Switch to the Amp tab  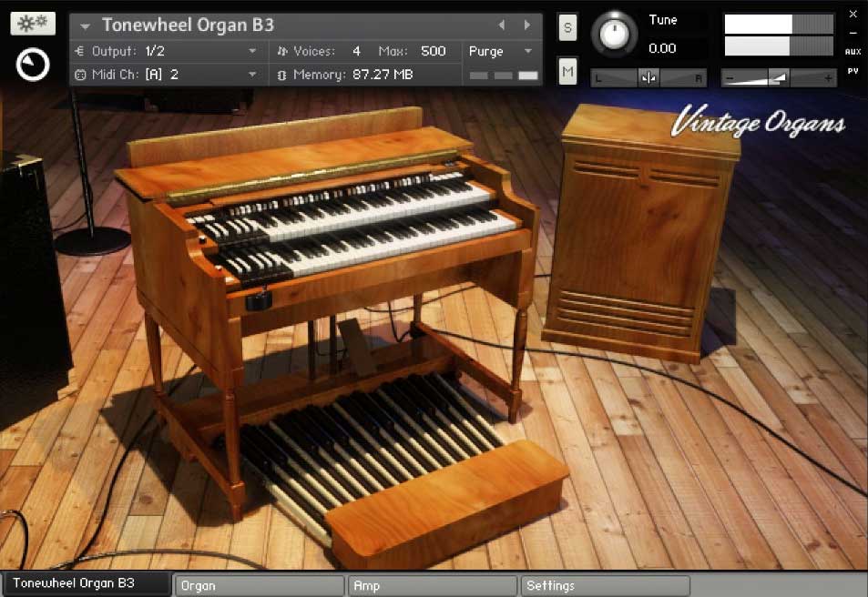coord(432,585)
